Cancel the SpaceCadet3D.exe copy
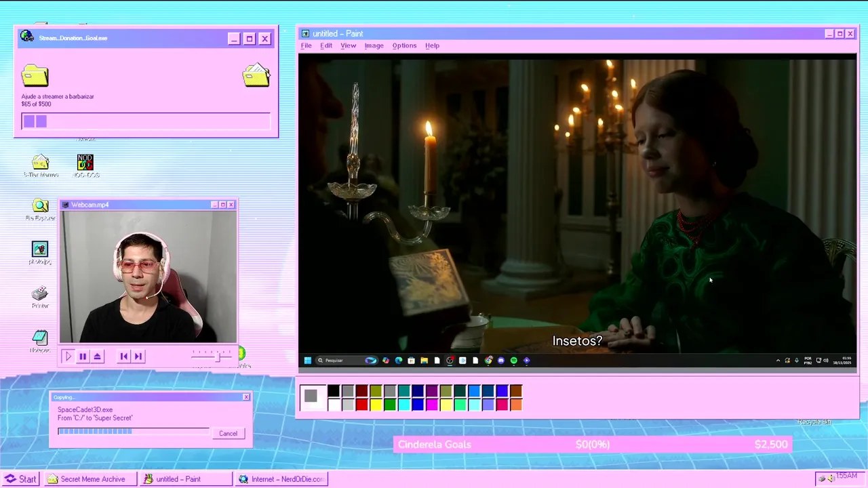Screen dimensions: 868x488 point(228,434)
